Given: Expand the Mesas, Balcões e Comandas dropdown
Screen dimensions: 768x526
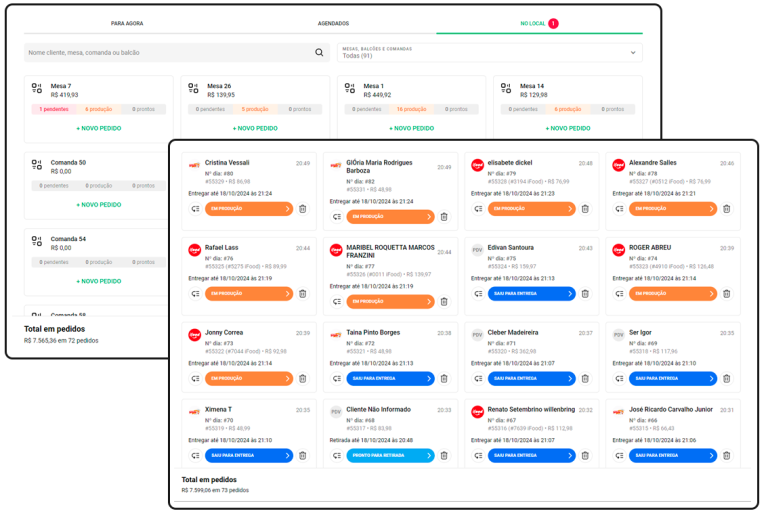Looking at the screenshot, I should (x=632, y=52).
